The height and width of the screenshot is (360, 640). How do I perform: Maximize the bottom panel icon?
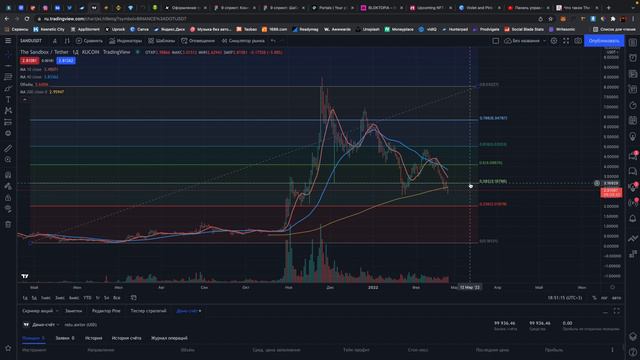click(x=617, y=311)
